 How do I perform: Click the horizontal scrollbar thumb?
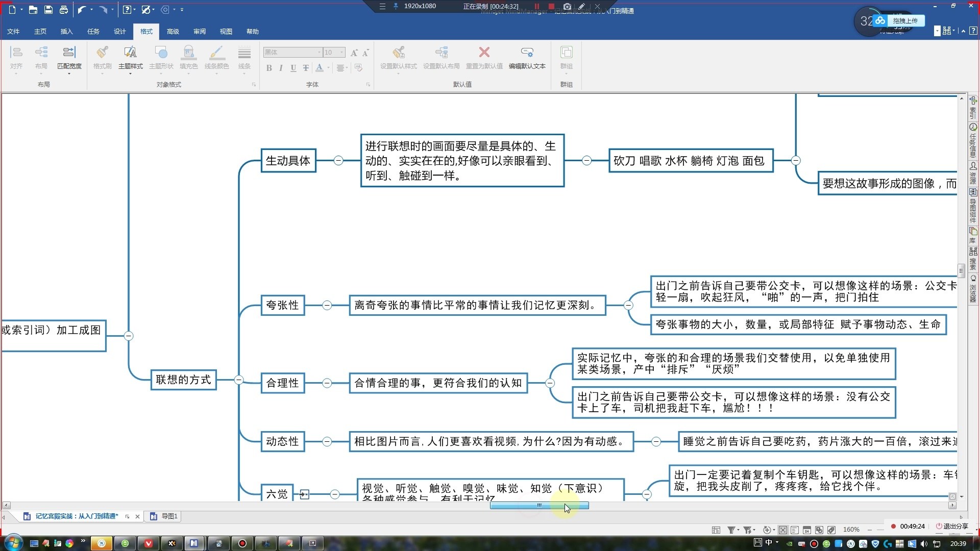click(x=538, y=505)
